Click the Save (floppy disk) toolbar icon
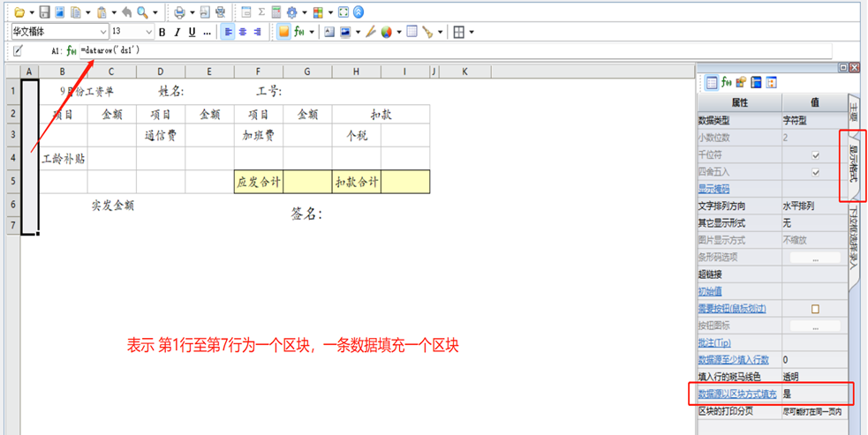 [44, 13]
